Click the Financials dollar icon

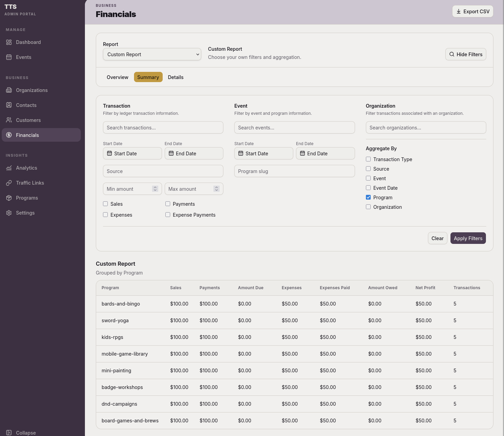click(9, 135)
